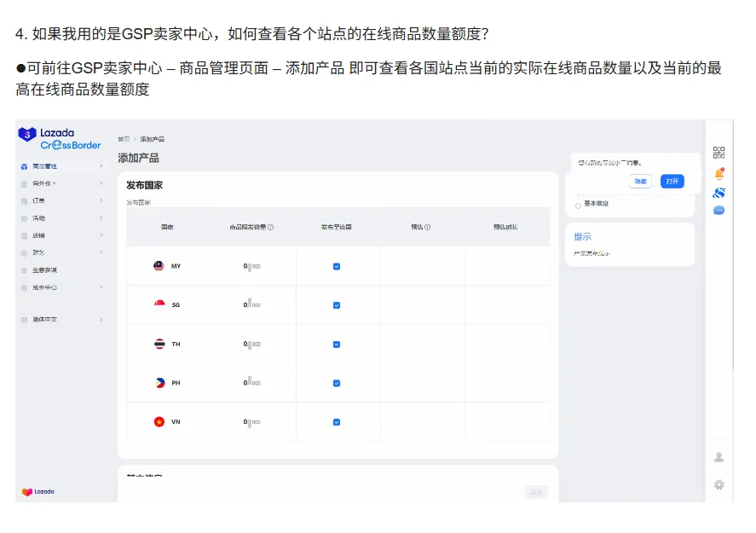Viewport: 756px width, 533px height.
Task: Click the MY Malaysia flag icon in the table
Action: click(157, 265)
